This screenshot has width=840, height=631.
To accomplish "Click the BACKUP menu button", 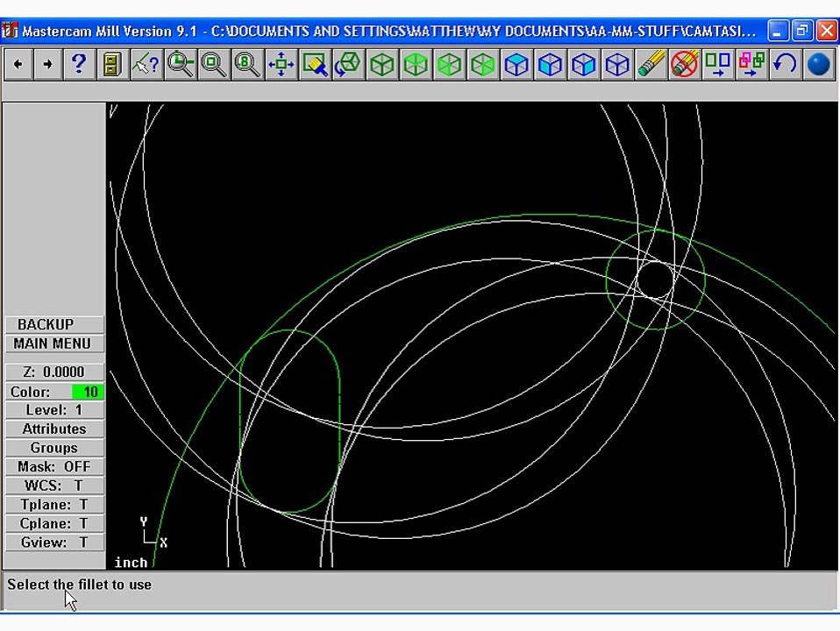I will click(x=54, y=324).
